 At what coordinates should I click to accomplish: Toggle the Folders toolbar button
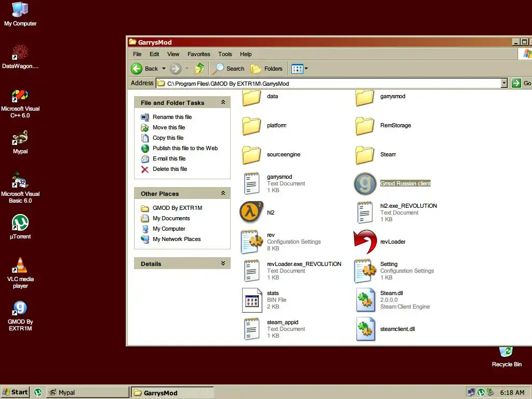pos(267,69)
